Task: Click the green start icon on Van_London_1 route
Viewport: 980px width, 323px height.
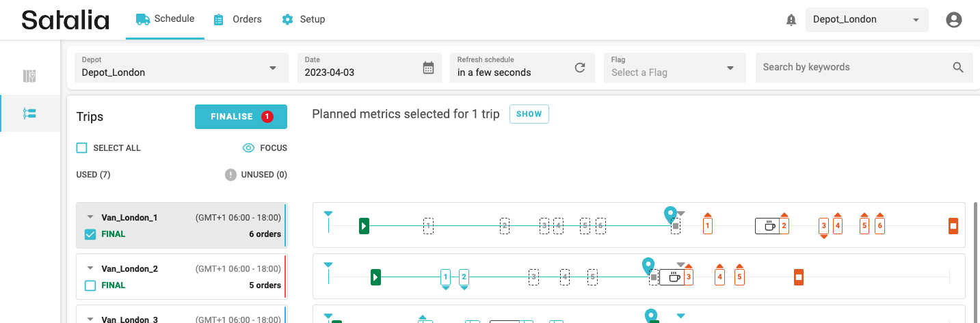Action: [364, 225]
